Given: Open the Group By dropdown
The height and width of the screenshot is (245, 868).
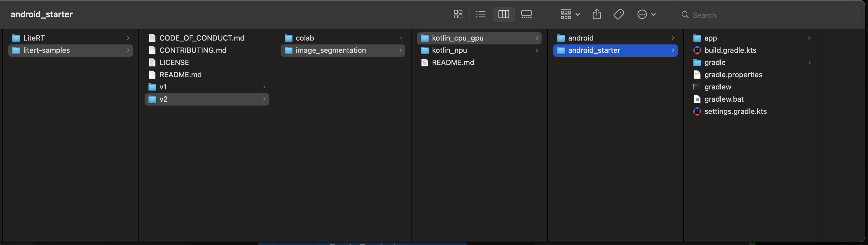Looking at the screenshot, I should click(x=570, y=14).
